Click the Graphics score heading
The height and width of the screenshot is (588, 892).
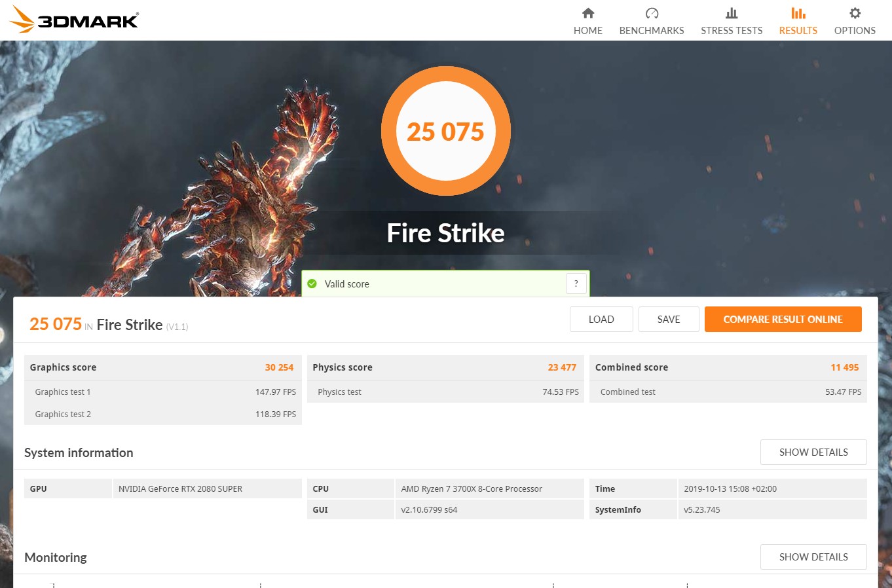click(x=63, y=367)
